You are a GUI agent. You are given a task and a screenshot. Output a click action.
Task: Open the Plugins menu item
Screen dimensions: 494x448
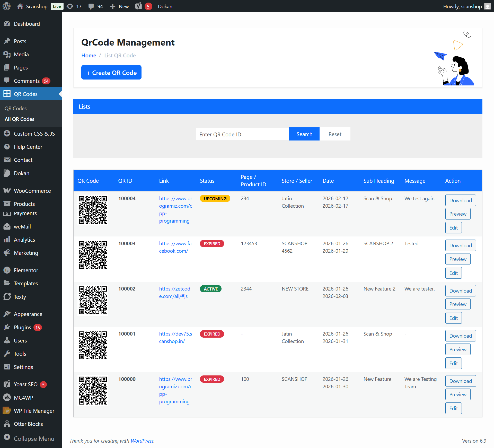coord(22,327)
